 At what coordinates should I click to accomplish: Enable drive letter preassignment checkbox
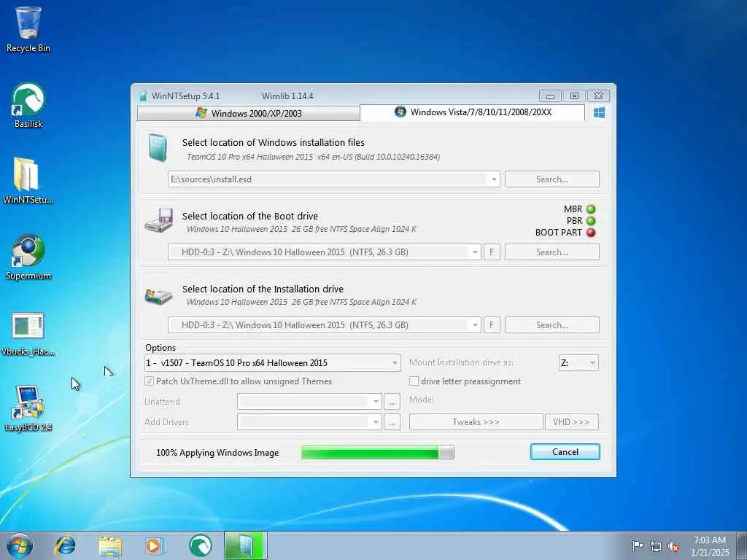414,381
